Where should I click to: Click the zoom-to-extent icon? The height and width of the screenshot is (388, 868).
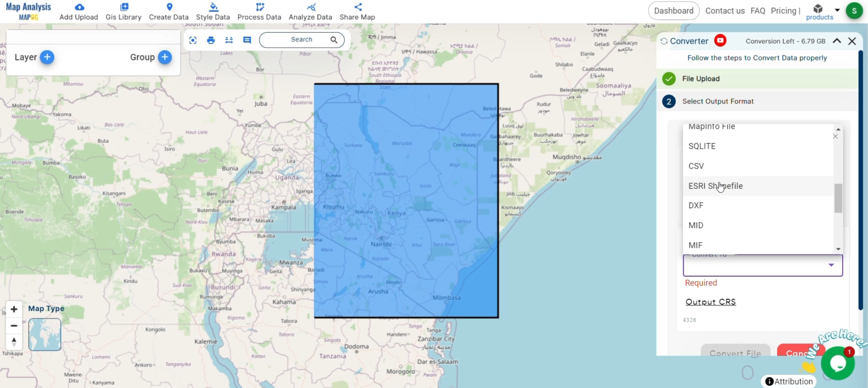[193, 40]
